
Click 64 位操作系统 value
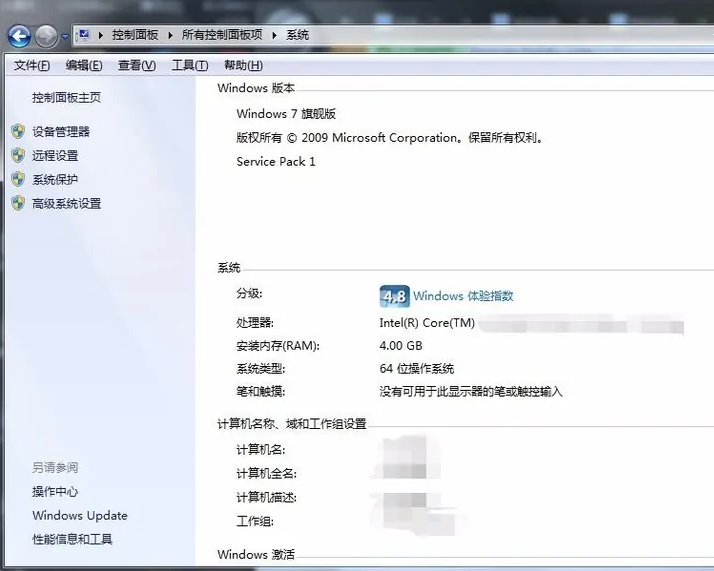tap(417, 368)
